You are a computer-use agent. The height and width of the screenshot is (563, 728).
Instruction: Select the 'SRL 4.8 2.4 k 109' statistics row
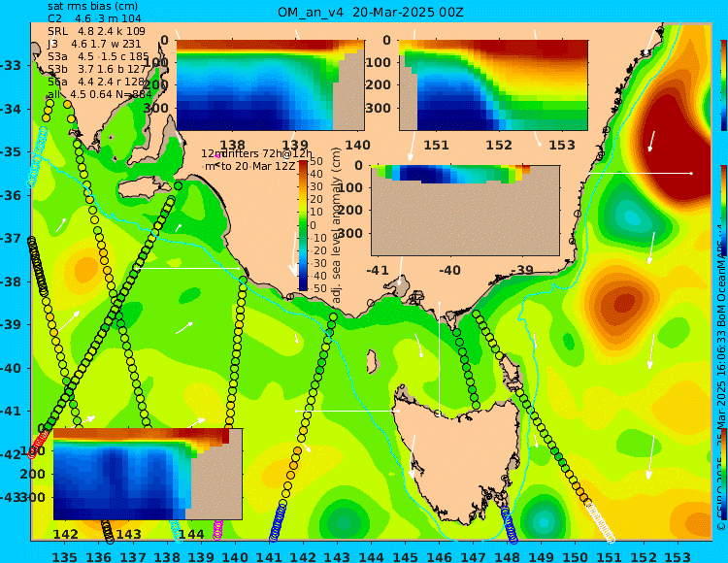tap(96, 31)
